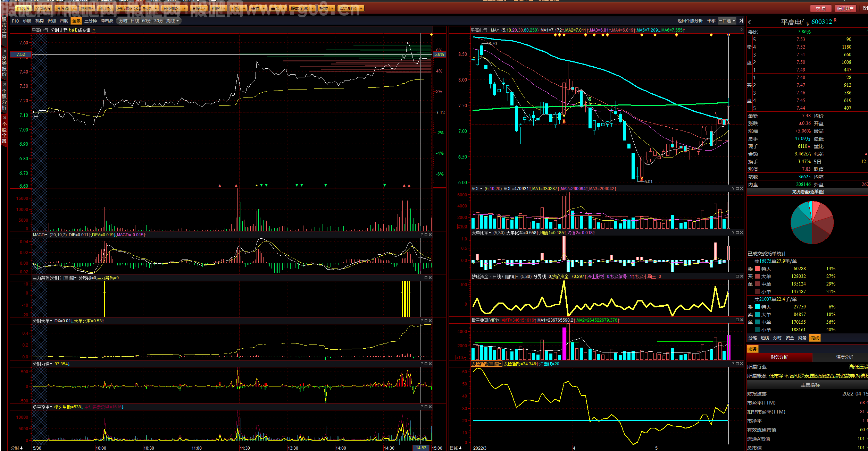The width and height of the screenshot is (868, 451).
Task: Switch to the 分笔 tab
Action: click(x=752, y=338)
